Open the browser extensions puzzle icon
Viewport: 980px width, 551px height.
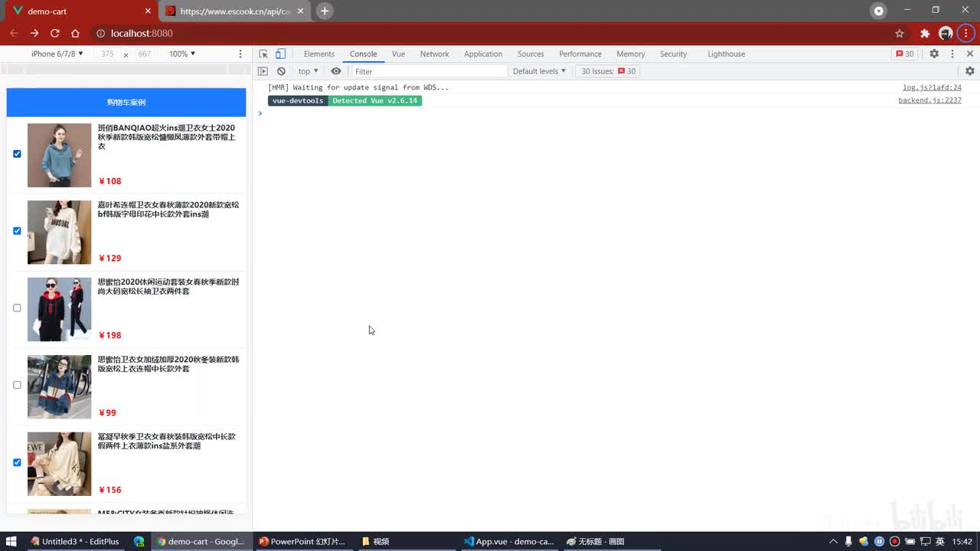point(925,33)
